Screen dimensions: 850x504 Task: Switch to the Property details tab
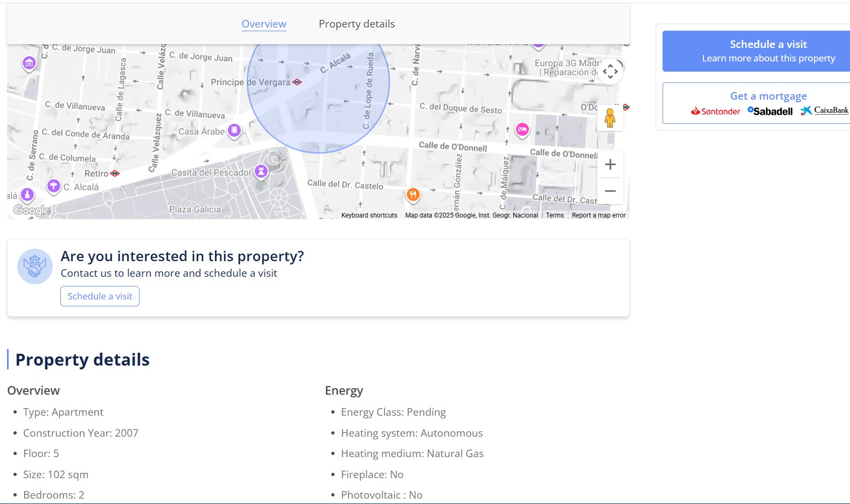pyautogui.click(x=357, y=24)
